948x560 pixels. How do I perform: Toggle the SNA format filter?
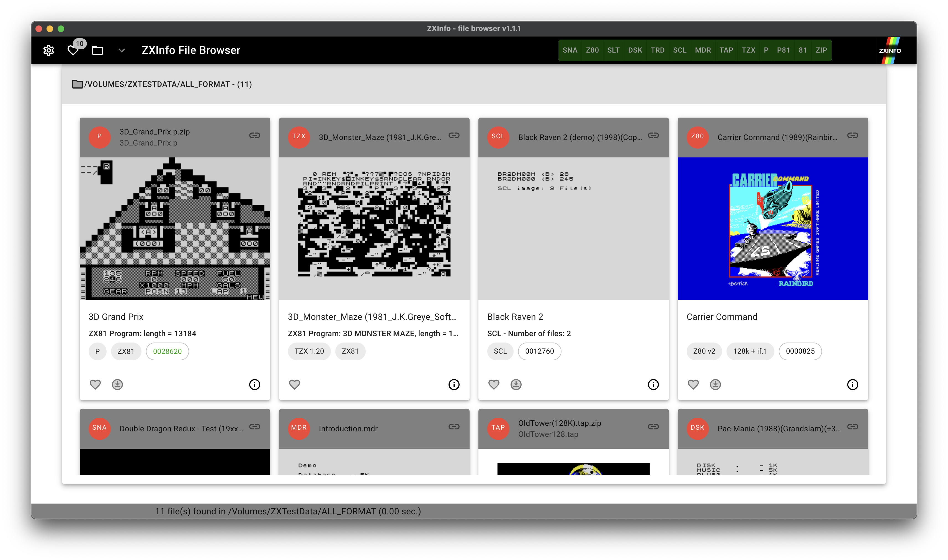(x=570, y=50)
